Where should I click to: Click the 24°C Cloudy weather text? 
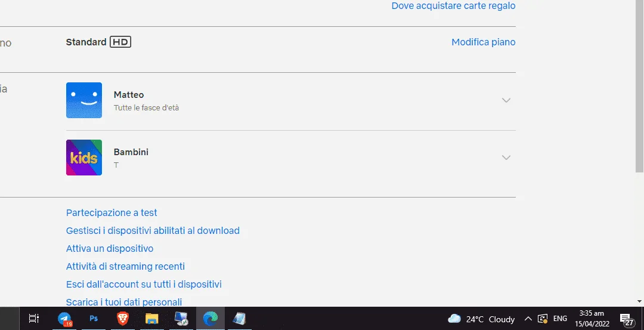pos(490,319)
